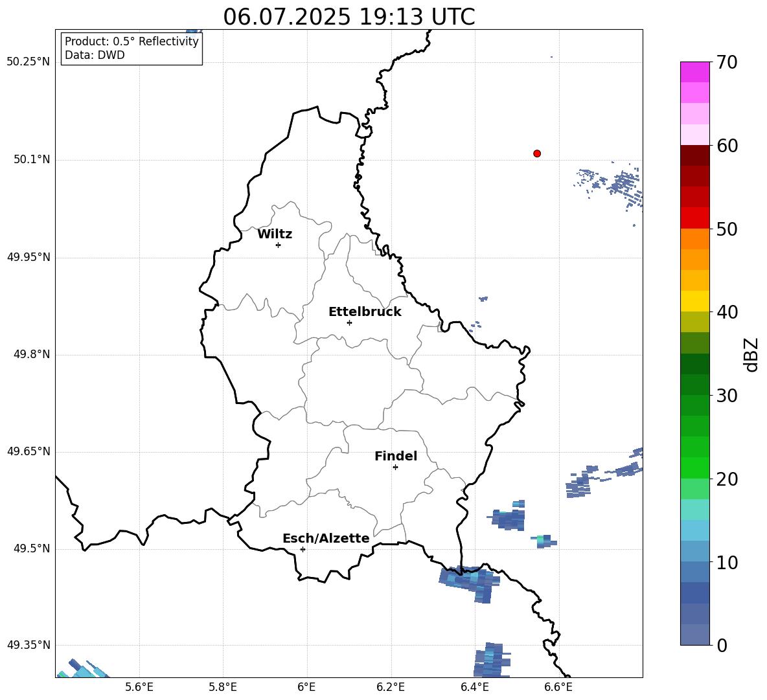Click the colorbar value 50
Viewport: 767px width, 700px height.
[727, 229]
